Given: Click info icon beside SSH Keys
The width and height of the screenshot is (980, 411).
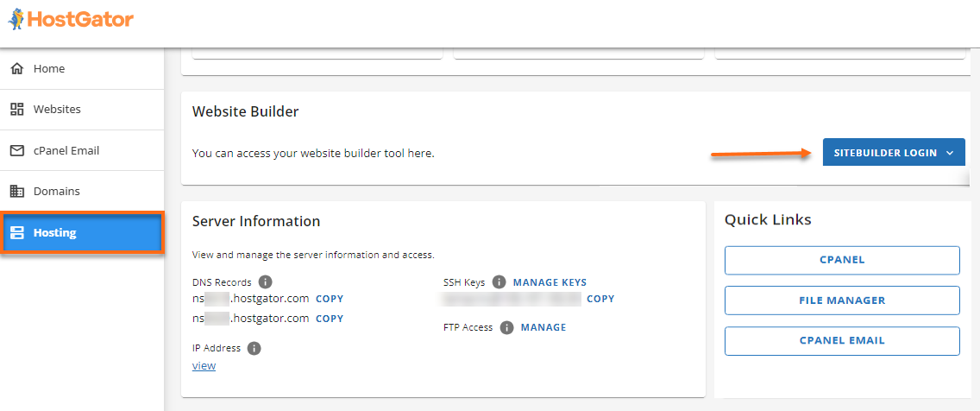Looking at the screenshot, I should pyautogui.click(x=499, y=282).
